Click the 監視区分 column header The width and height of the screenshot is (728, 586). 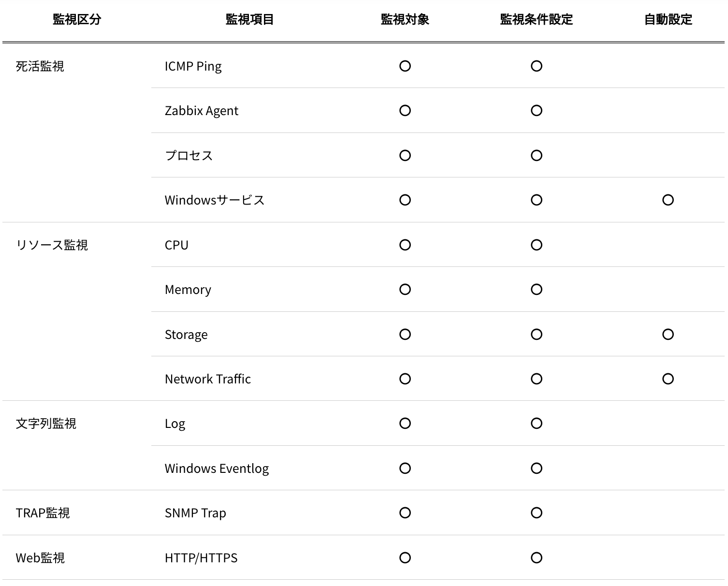(x=77, y=19)
